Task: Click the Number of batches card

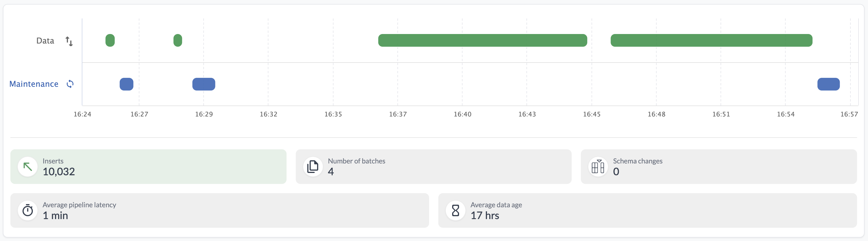Action: tap(433, 167)
